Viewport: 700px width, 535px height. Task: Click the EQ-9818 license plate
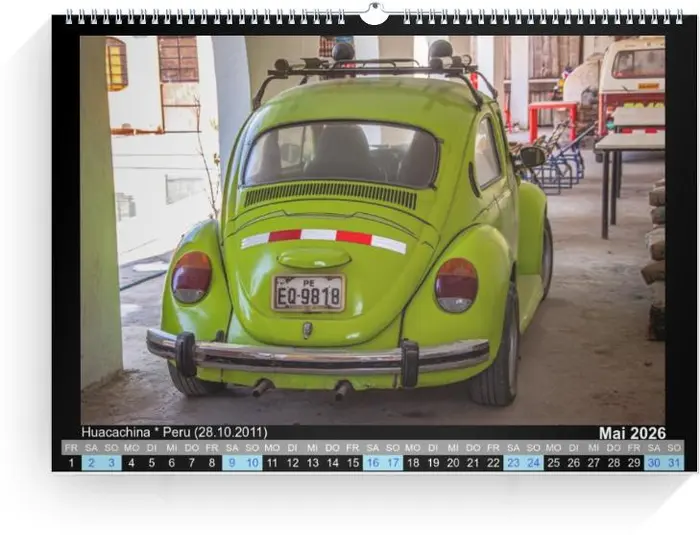[309, 293]
